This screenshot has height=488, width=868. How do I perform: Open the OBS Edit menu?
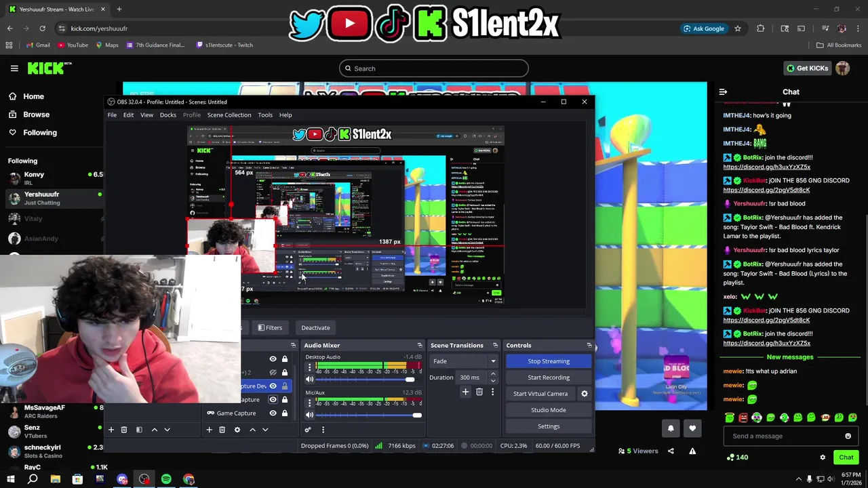tap(128, 115)
